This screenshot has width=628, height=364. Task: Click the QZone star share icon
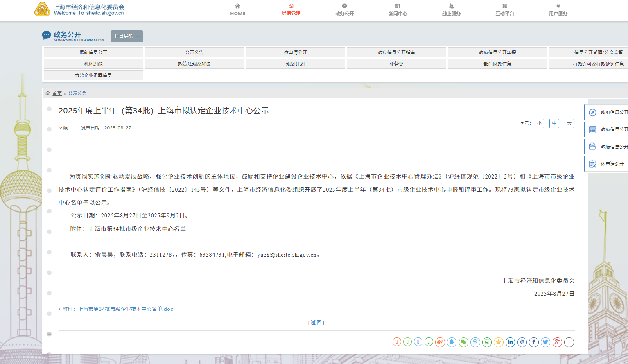tap(499, 342)
